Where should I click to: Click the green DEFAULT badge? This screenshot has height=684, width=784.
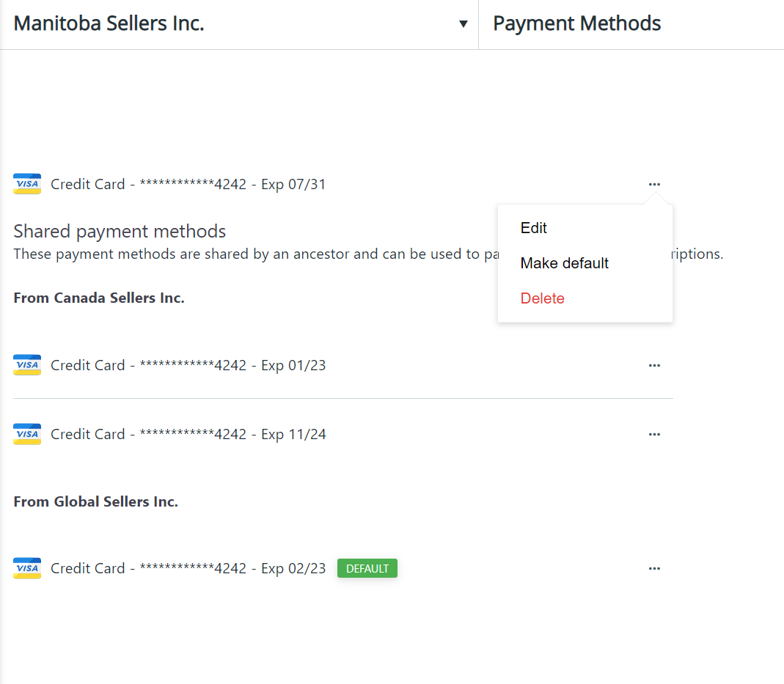coord(367,568)
